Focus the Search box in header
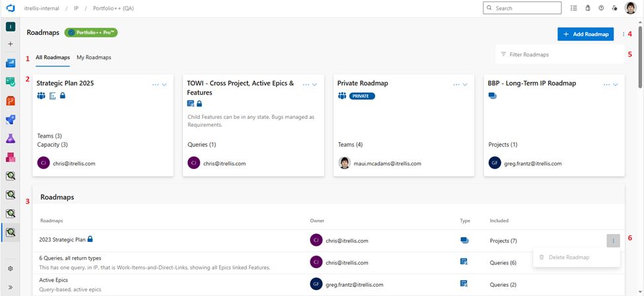The width and height of the screenshot is (644, 296). pyautogui.click(x=522, y=8)
